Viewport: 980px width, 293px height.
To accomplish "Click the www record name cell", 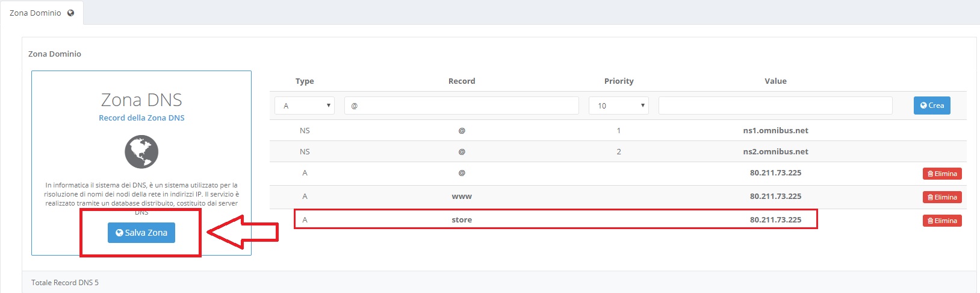I will point(462,197).
